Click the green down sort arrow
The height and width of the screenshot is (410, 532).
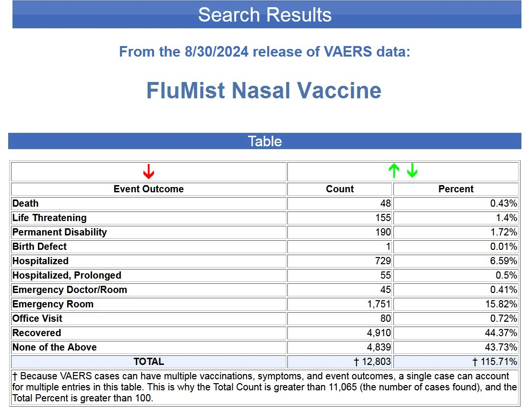[x=412, y=171]
